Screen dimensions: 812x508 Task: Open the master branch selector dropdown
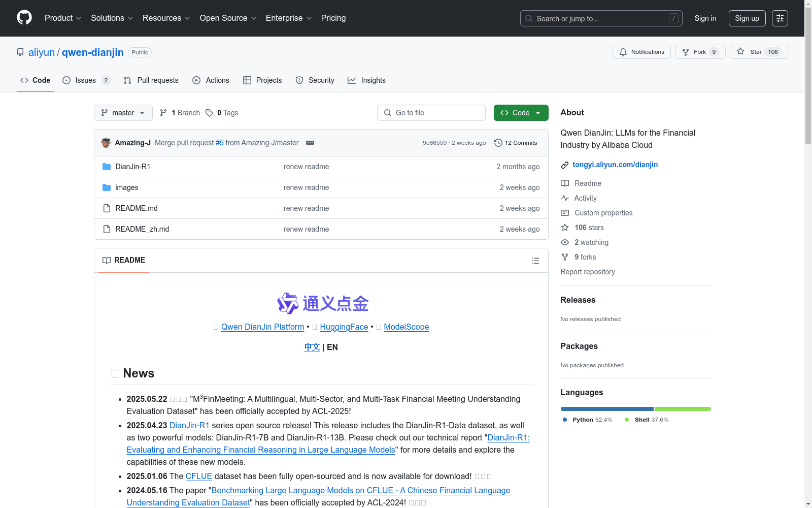123,113
